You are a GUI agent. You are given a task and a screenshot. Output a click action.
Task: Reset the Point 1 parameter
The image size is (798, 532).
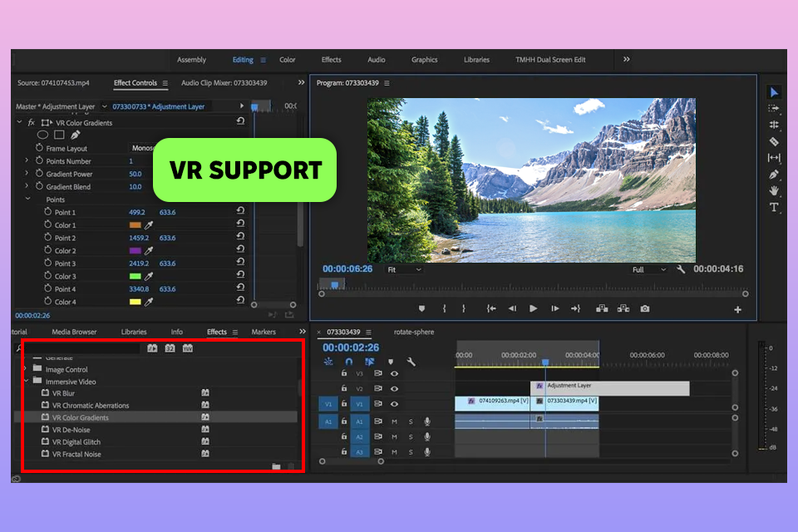(240, 210)
